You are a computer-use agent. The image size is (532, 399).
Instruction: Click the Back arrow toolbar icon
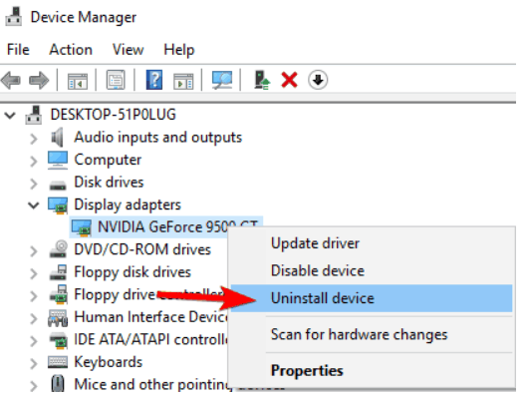11,81
